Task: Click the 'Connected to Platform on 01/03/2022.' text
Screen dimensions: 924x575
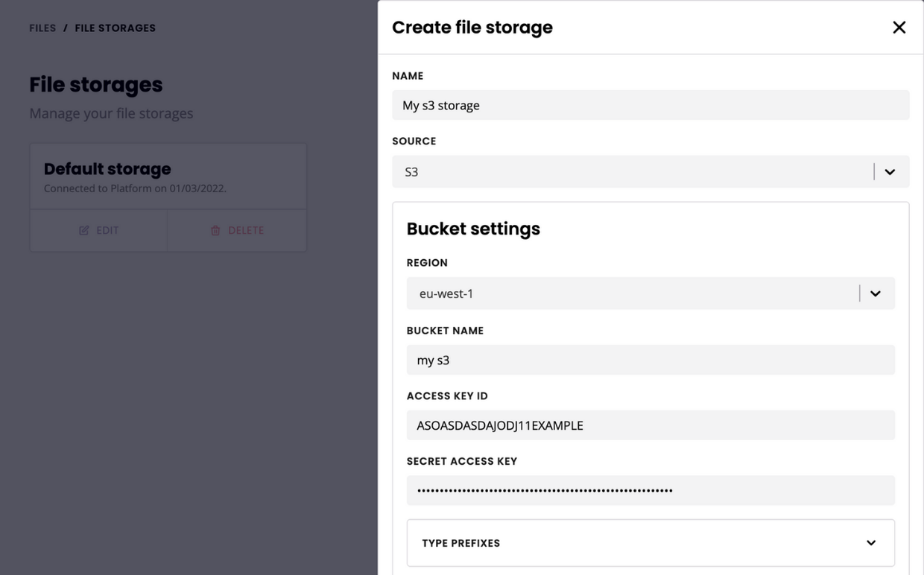Action: [135, 188]
